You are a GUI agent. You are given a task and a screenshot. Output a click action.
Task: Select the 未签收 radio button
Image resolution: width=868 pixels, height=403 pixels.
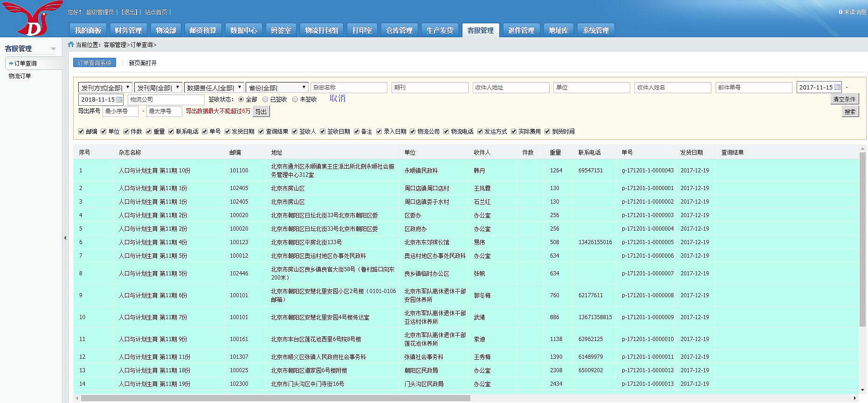pyautogui.click(x=295, y=99)
